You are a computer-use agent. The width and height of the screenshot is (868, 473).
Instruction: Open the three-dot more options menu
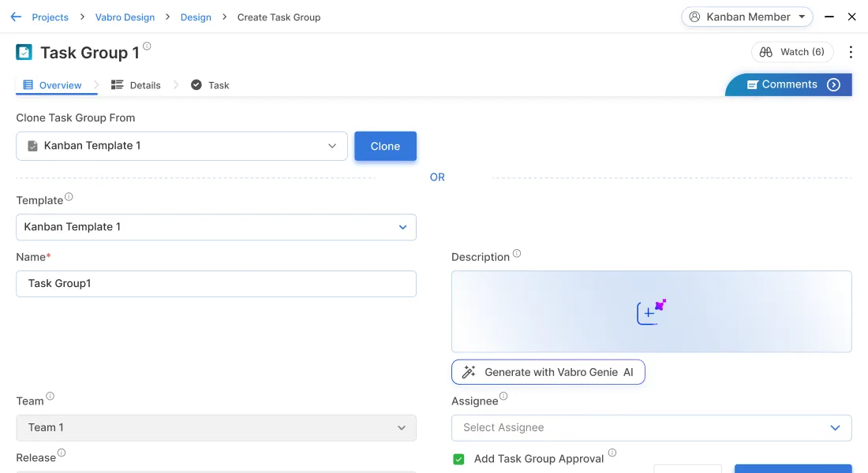click(x=851, y=52)
